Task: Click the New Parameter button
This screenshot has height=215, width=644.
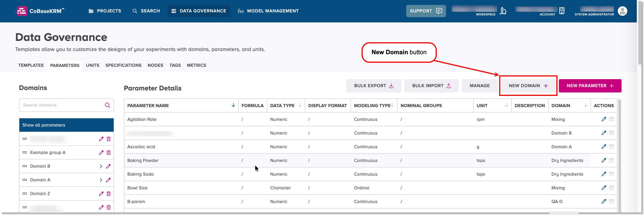Action: point(590,86)
